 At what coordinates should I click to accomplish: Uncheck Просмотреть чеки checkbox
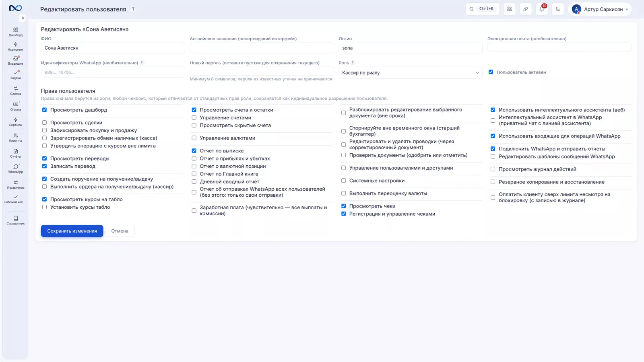343,206
